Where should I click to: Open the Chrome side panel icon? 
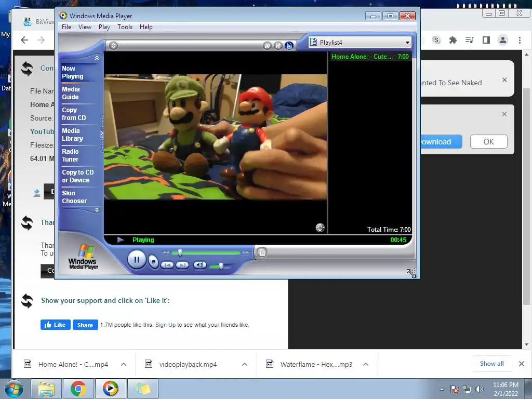pyautogui.click(x=486, y=40)
